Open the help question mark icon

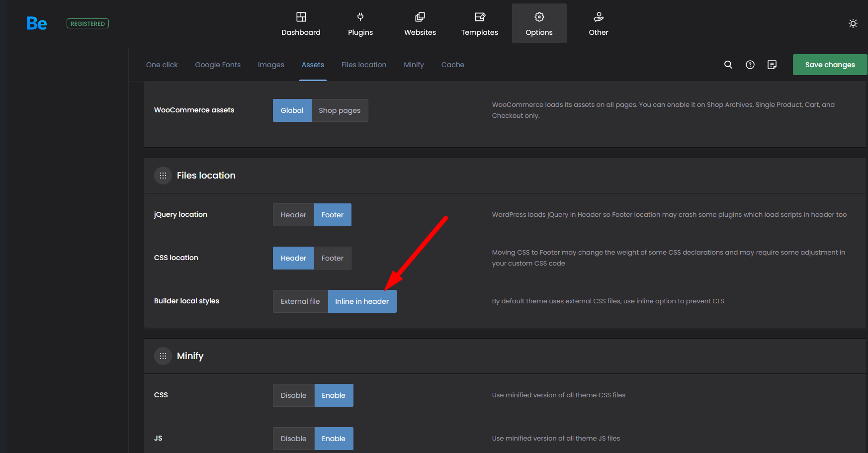coord(750,65)
